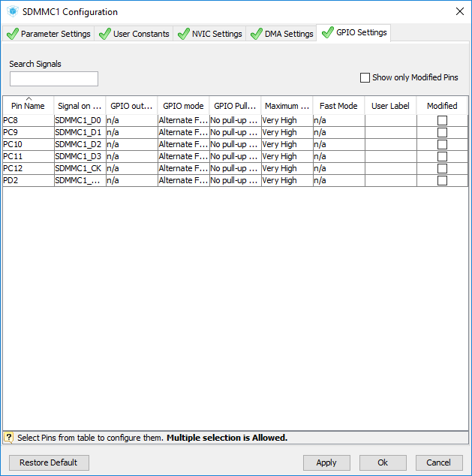
Task: Open DMA Settings tab
Action: point(281,34)
